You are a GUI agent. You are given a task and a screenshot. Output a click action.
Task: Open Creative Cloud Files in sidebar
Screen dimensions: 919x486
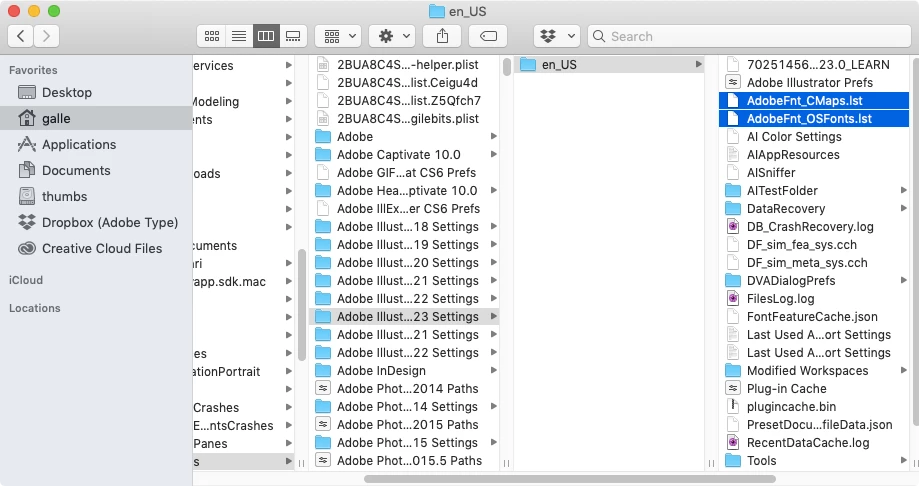[x=96, y=249]
